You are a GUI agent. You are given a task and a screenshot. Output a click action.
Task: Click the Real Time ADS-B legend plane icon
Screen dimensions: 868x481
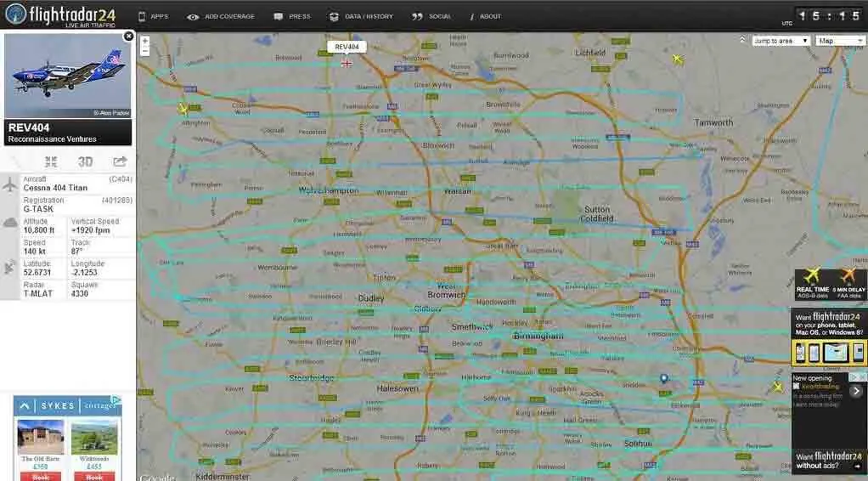click(x=812, y=275)
